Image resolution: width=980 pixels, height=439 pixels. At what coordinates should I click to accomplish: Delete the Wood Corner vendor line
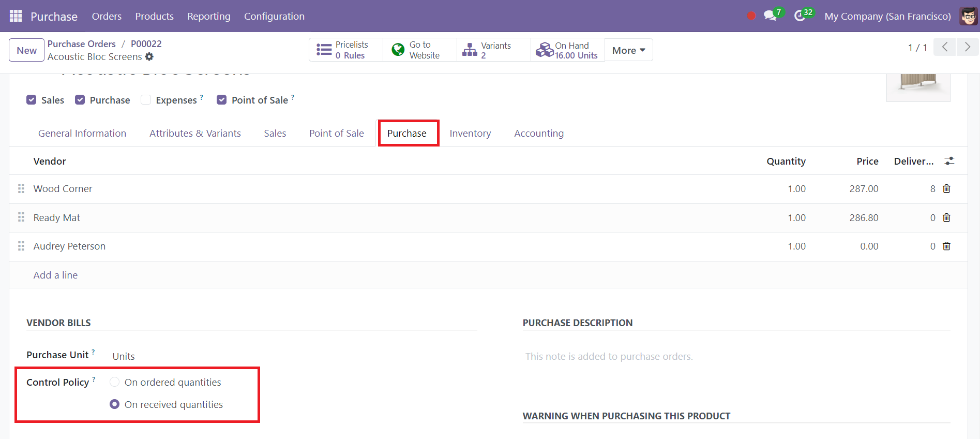[946, 189]
